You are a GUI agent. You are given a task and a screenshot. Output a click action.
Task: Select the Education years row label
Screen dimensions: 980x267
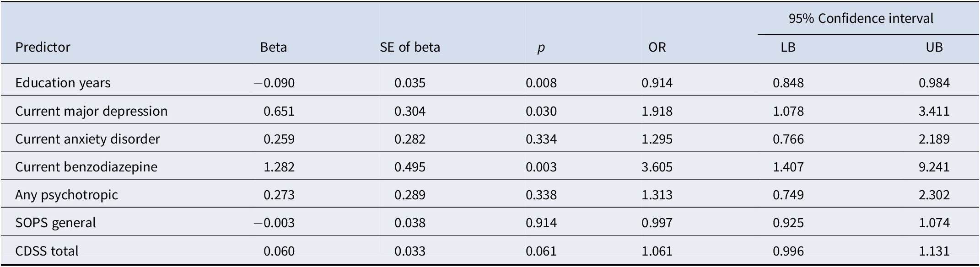63,83
